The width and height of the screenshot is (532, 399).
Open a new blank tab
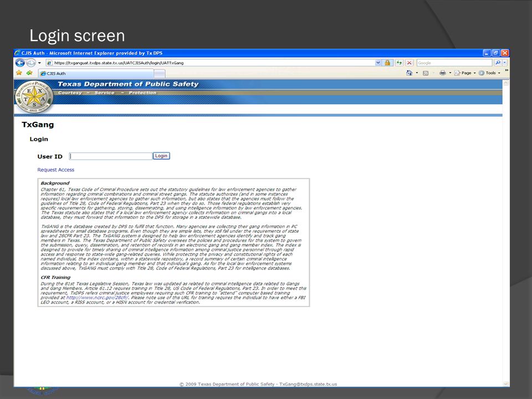click(x=160, y=73)
